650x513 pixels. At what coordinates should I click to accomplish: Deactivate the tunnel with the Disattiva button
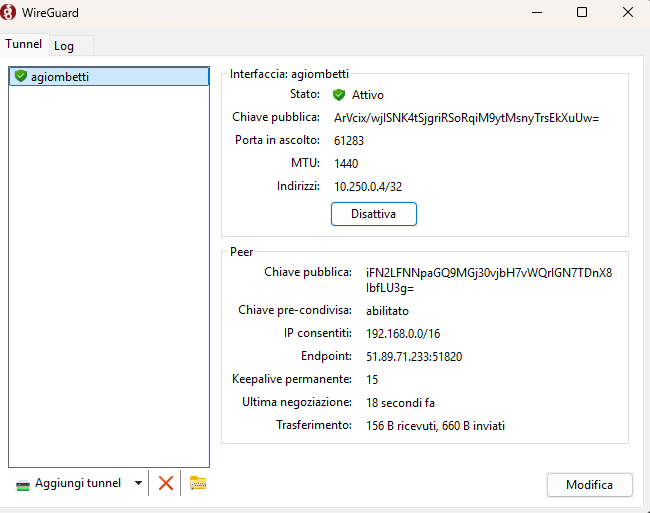373,214
